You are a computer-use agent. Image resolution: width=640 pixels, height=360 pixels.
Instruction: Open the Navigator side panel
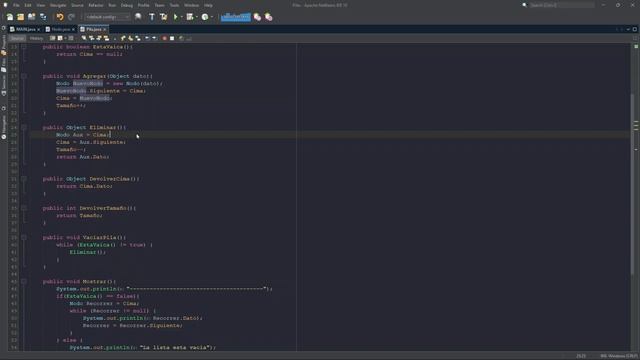click(4, 127)
